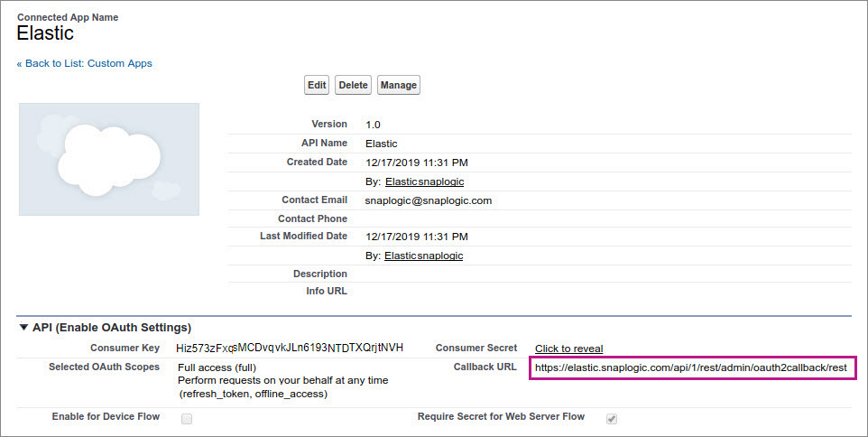
Task: Click the Info URL label
Action: pos(327,291)
